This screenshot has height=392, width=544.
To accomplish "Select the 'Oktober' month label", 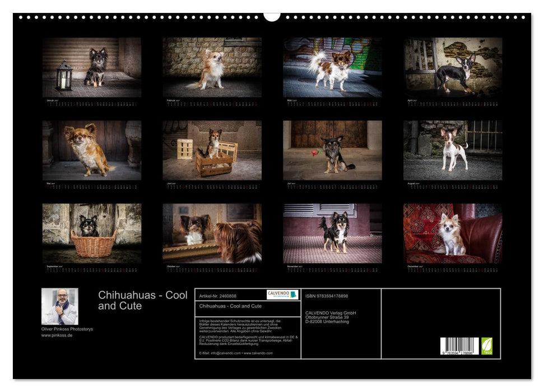I will [x=171, y=267].
